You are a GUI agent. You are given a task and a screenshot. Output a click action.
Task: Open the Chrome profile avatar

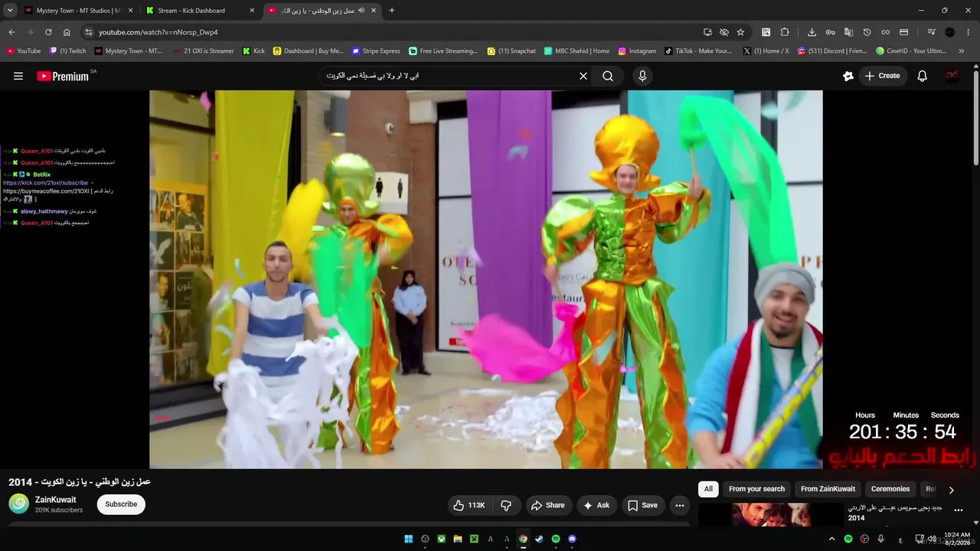(950, 32)
